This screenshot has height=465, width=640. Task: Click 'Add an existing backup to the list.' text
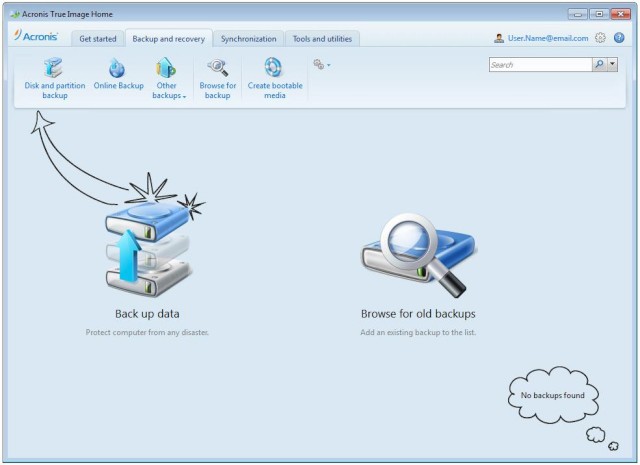coord(418,332)
